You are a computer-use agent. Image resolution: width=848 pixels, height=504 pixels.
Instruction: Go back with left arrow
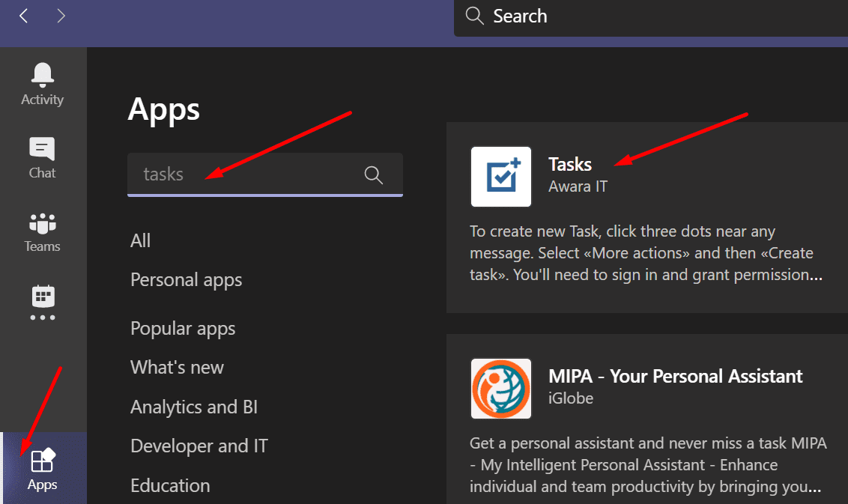point(23,16)
